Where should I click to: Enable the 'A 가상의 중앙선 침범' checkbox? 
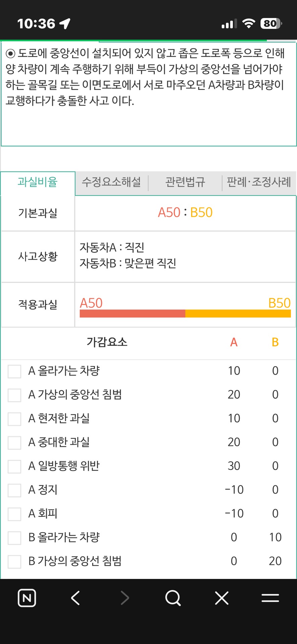click(14, 395)
